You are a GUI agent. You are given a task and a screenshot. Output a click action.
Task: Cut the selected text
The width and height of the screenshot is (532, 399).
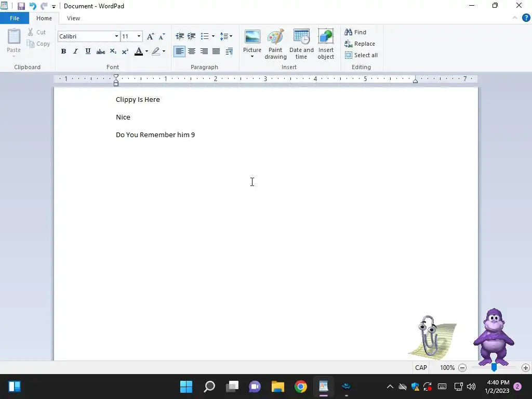(x=37, y=32)
